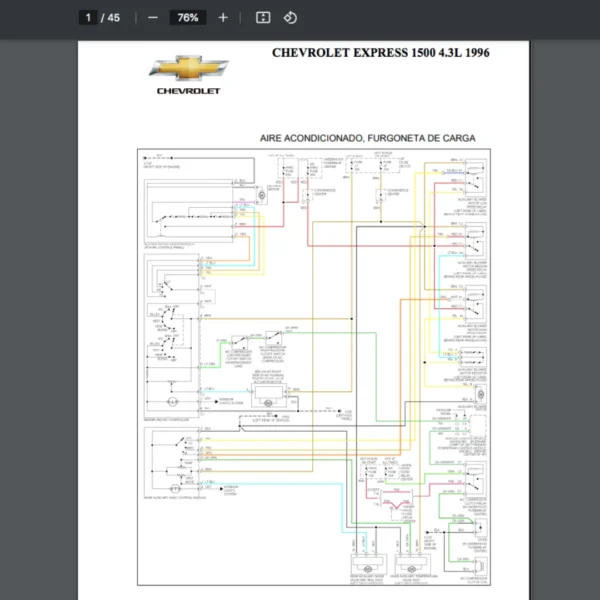Click the zoom in plus icon
Viewport: 600px width, 600px height.
tap(222, 18)
